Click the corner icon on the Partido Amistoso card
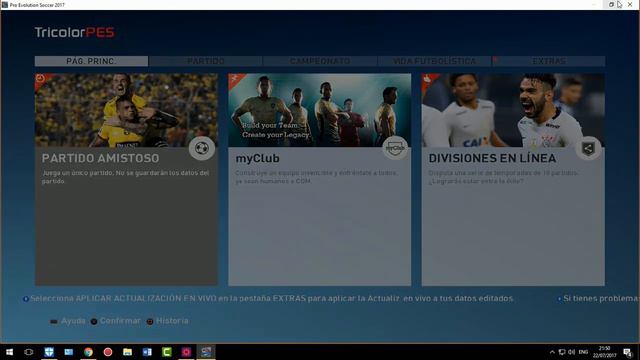 [x=40, y=78]
